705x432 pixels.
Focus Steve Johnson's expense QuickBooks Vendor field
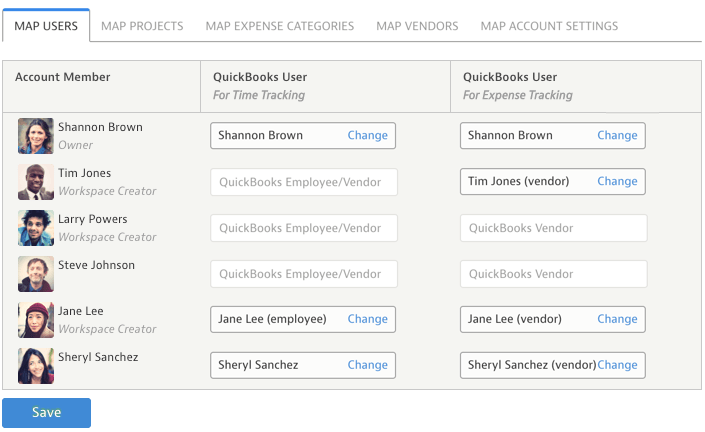coord(553,274)
